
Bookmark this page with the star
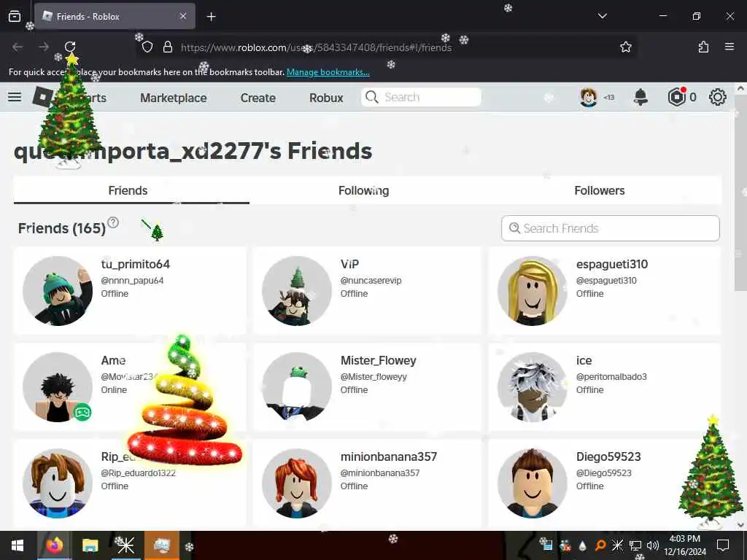(x=625, y=47)
